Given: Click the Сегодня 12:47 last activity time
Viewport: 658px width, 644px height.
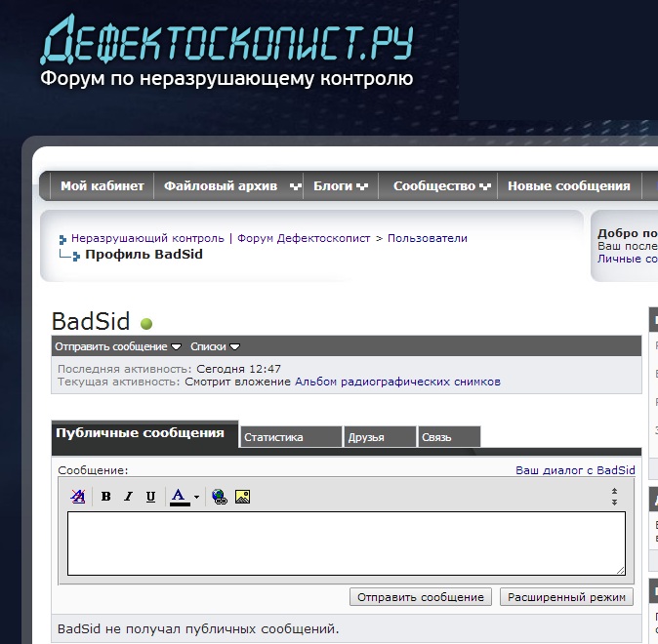Looking at the screenshot, I should tap(238, 369).
